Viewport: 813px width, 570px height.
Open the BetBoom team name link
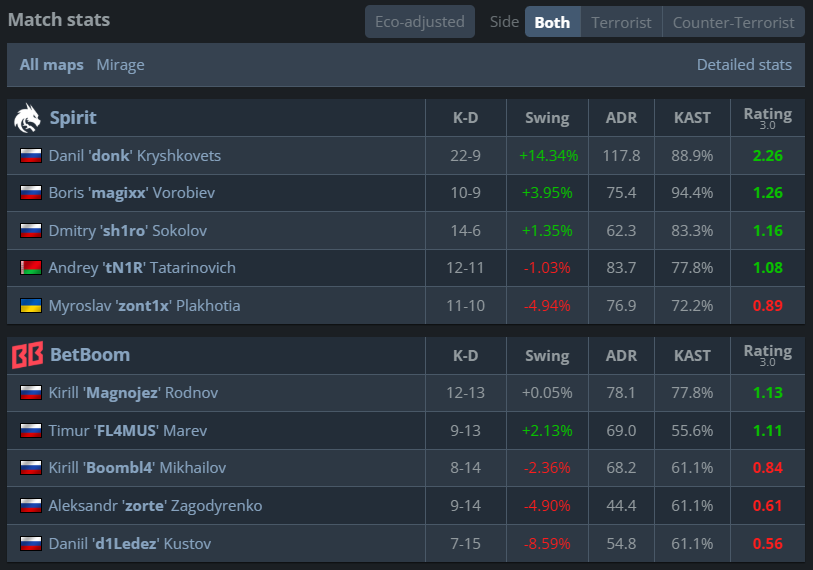point(90,355)
